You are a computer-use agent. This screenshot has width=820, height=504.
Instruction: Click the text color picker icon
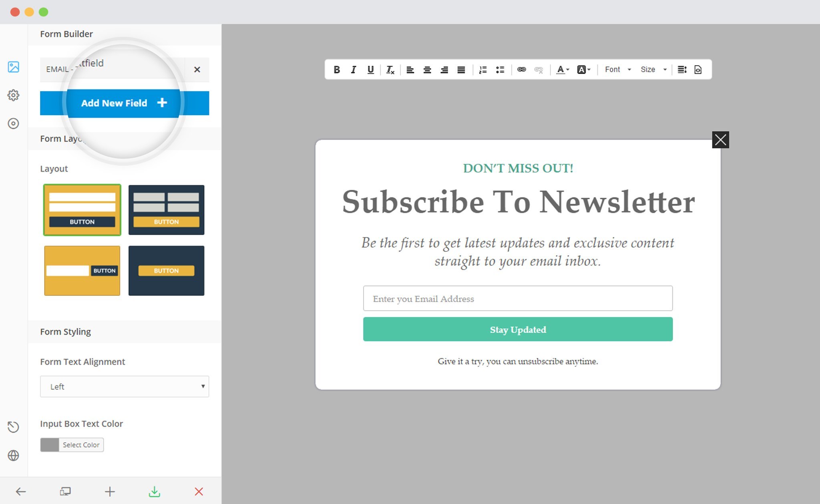coord(561,69)
